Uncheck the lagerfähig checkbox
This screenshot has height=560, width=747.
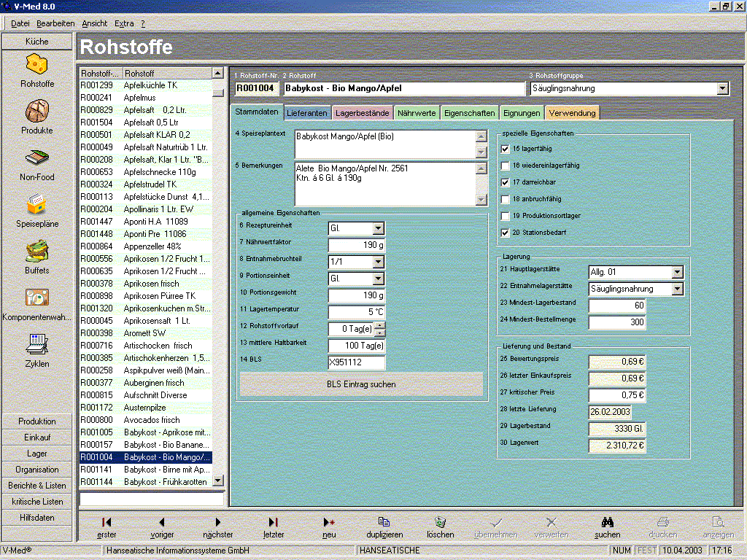pyautogui.click(x=506, y=149)
